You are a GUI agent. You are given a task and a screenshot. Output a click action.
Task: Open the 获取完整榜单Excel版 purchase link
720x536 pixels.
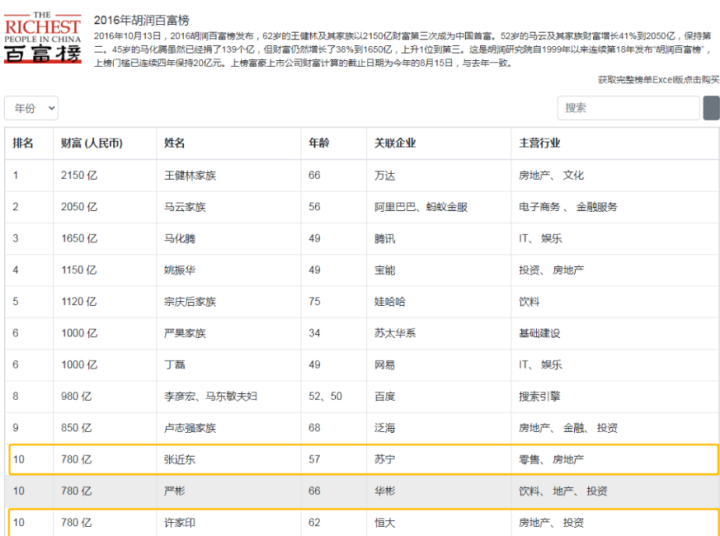pyautogui.click(x=658, y=79)
